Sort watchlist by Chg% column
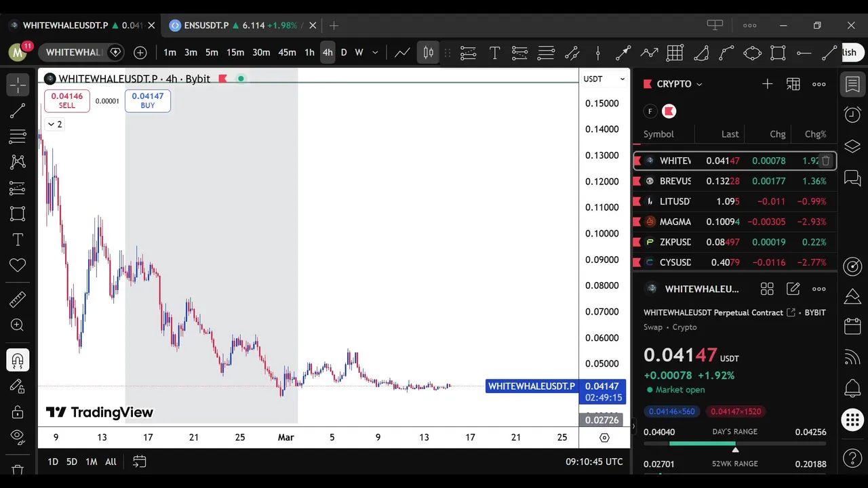868x488 pixels. pyautogui.click(x=815, y=134)
